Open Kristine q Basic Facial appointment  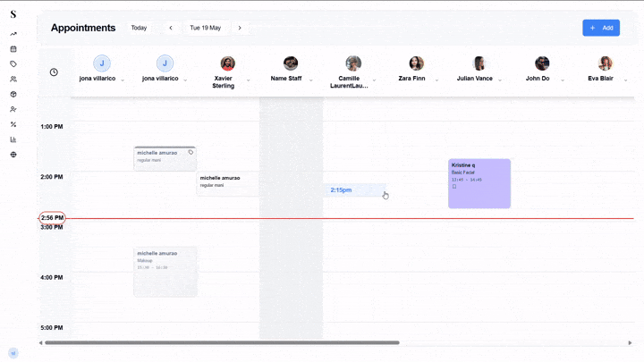479,183
